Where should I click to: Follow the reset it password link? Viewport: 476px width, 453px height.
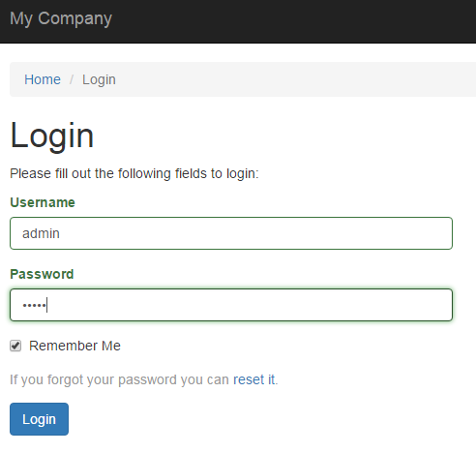[x=254, y=379]
